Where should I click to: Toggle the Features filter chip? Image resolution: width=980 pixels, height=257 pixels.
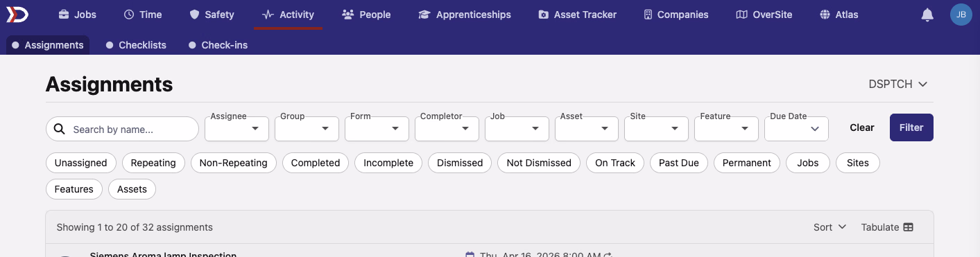tap(74, 189)
